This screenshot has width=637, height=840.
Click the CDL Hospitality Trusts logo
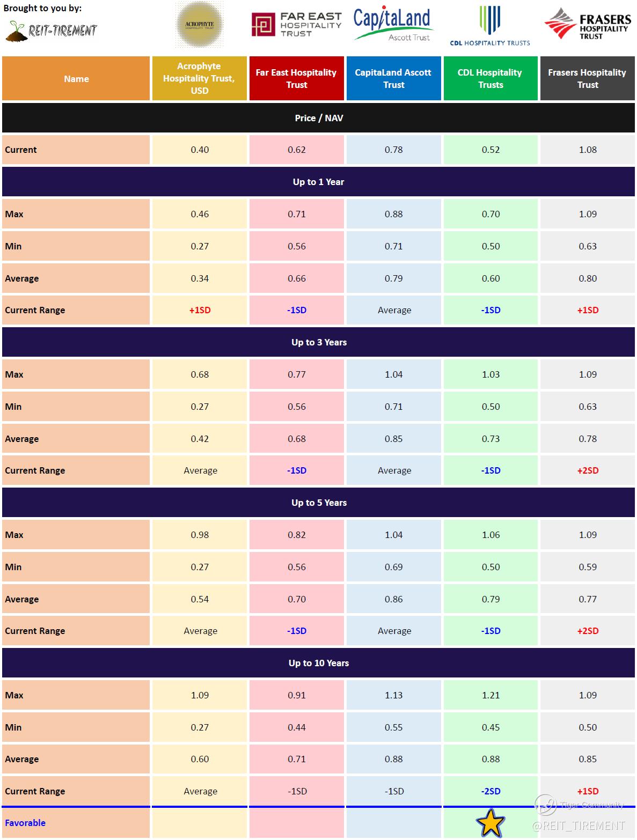[490, 26]
